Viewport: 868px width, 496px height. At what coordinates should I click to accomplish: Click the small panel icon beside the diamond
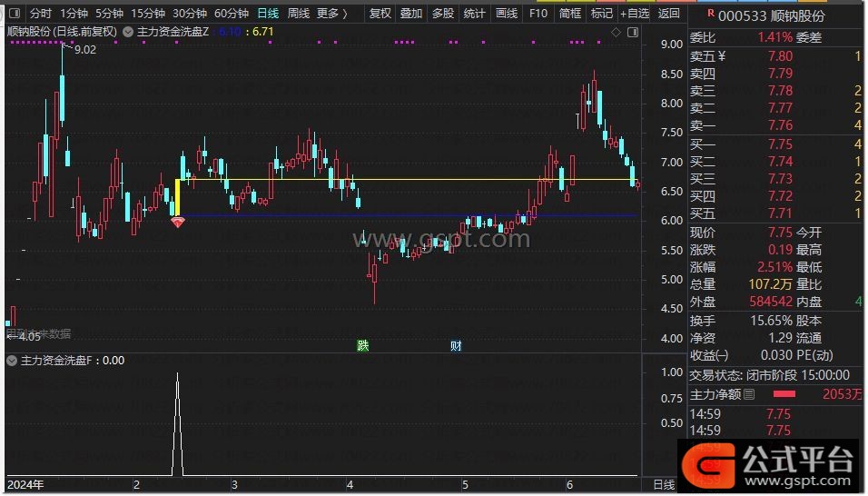pos(630,32)
